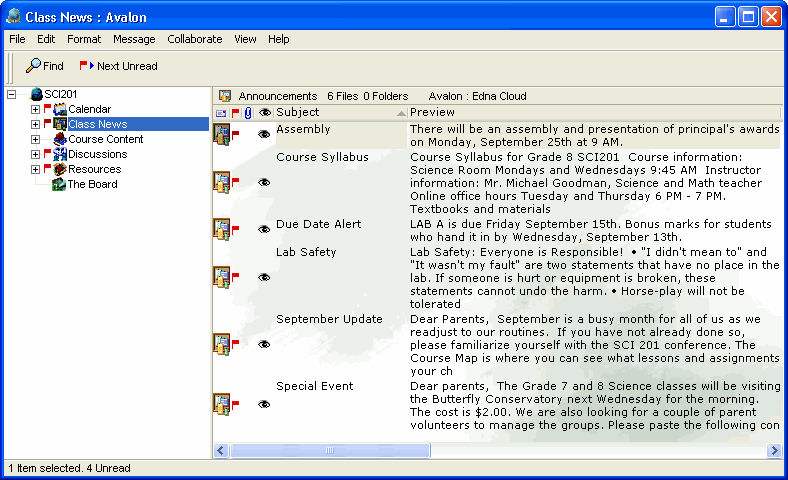Image resolution: width=788 pixels, height=480 pixels.
Task: Click the Next Unread button
Action: coord(118,66)
